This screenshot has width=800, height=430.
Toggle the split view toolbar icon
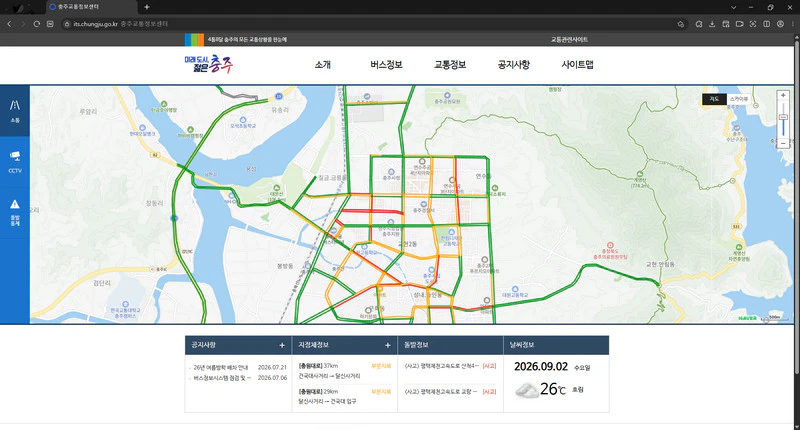(766, 24)
